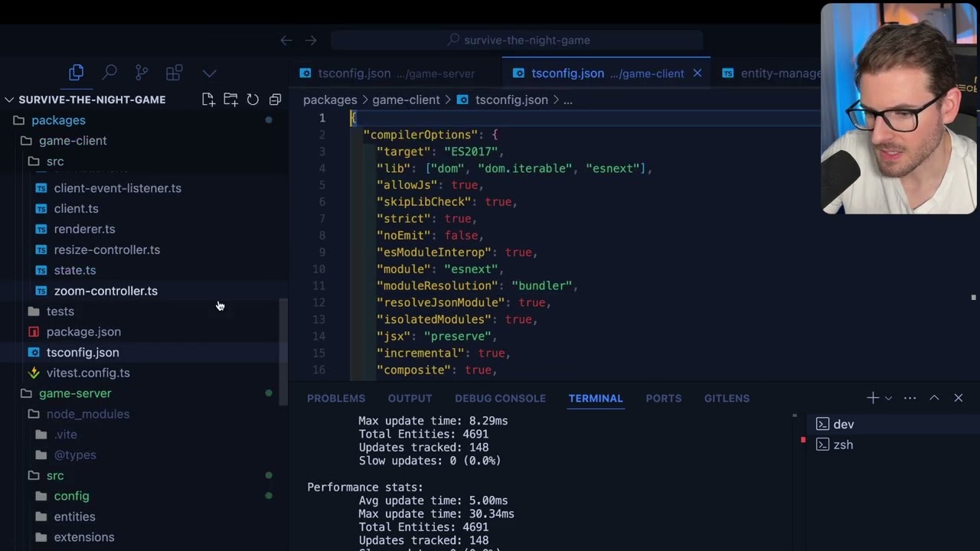The image size is (980, 551).
Task: Collapse the node_modules folder
Action: [x=88, y=414]
